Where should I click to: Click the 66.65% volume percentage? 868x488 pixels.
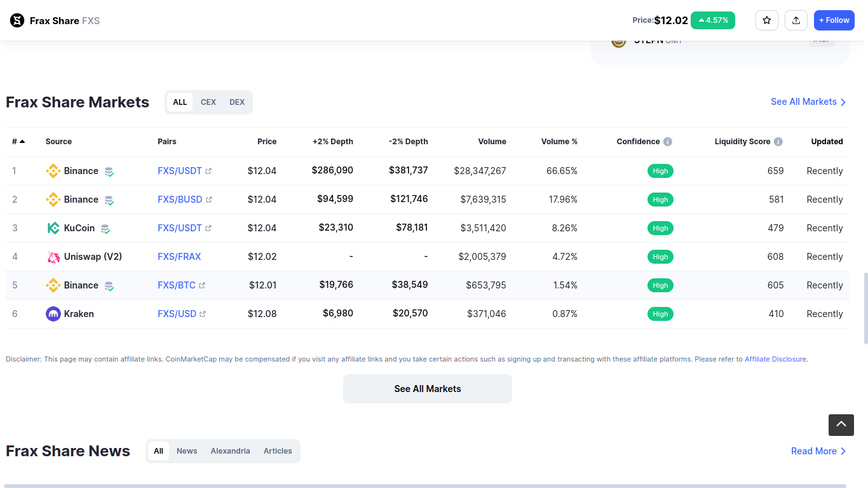coord(562,171)
